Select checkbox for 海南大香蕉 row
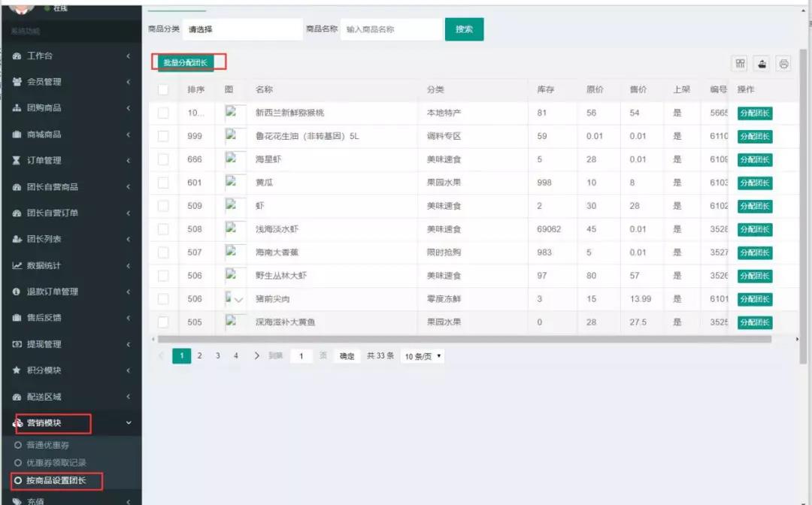This screenshot has width=812, height=505. click(x=163, y=252)
